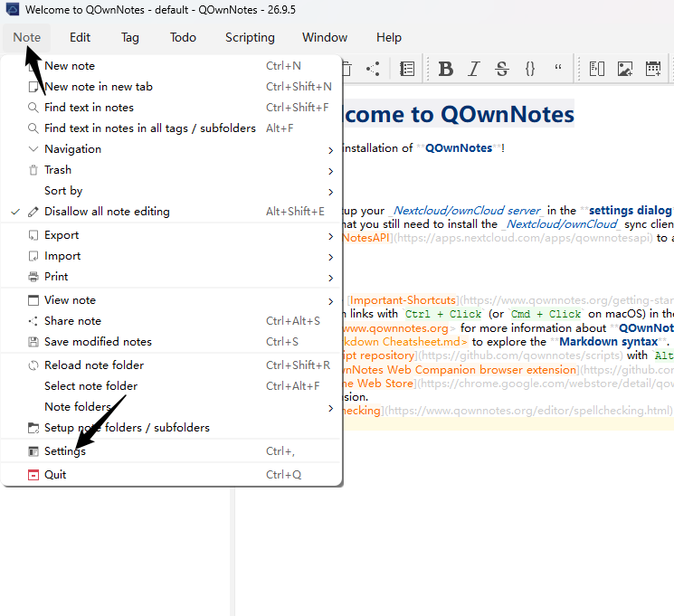Click the Bold formatting toolbar icon
This screenshot has width=674, height=616.
click(446, 69)
